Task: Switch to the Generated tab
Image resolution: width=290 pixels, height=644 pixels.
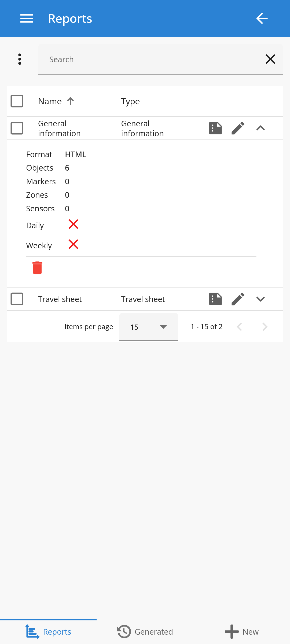Action: (145, 632)
